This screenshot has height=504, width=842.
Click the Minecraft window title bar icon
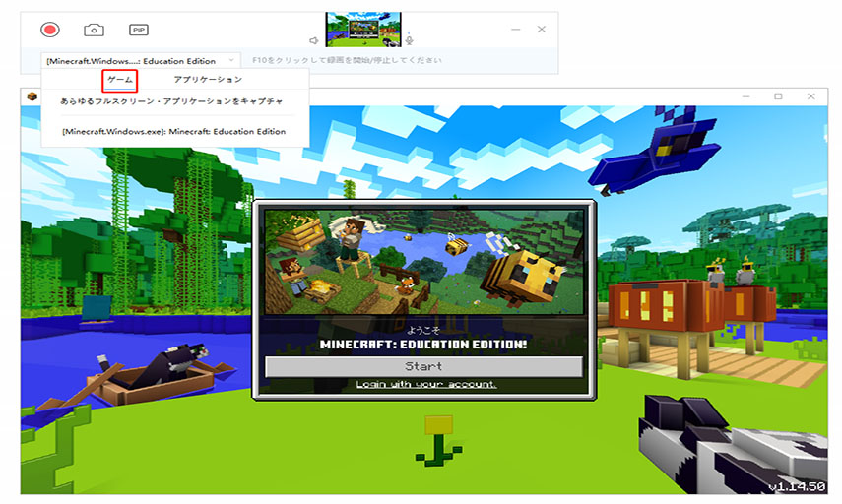click(x=32, y=96)
